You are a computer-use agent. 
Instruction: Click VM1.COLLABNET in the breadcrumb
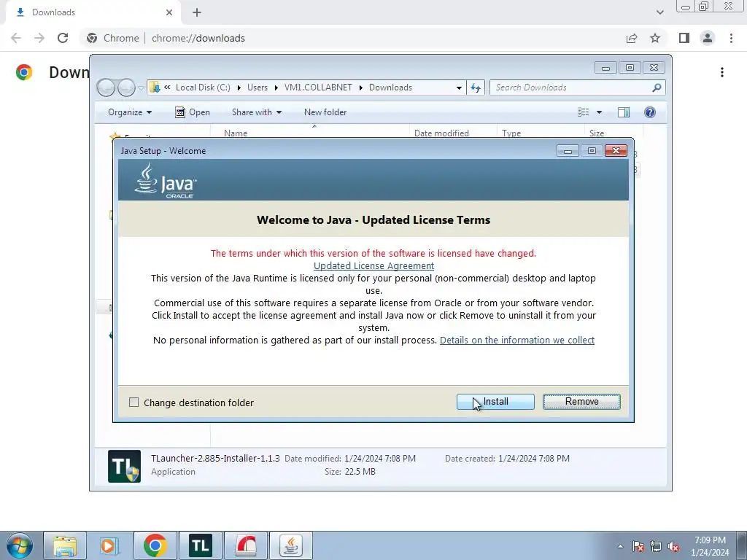318,87
